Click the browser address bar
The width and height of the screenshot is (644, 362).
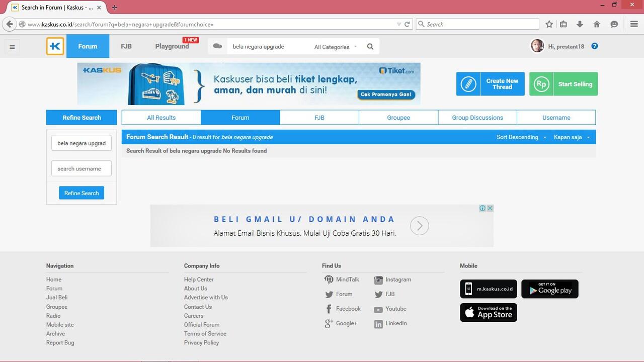211,24
